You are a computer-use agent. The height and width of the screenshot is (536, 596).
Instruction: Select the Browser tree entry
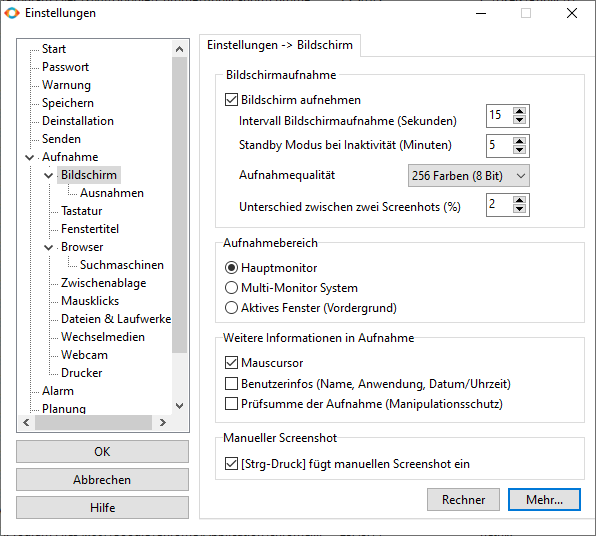click(x=82, y=247)
